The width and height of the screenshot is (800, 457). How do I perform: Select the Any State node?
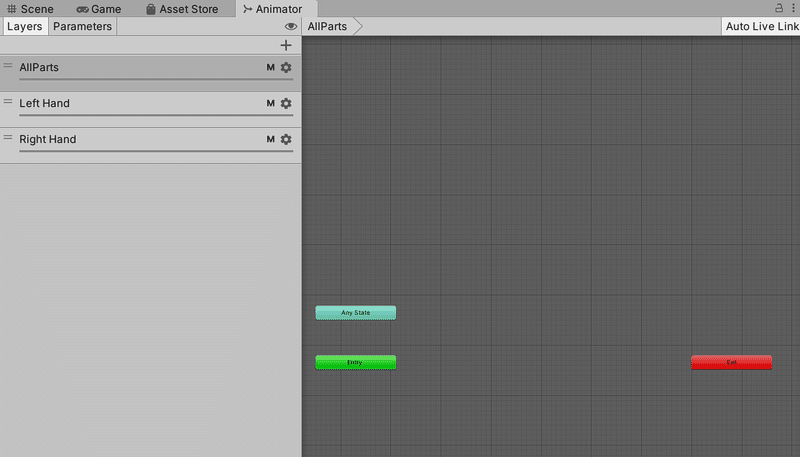coord(356,313)
